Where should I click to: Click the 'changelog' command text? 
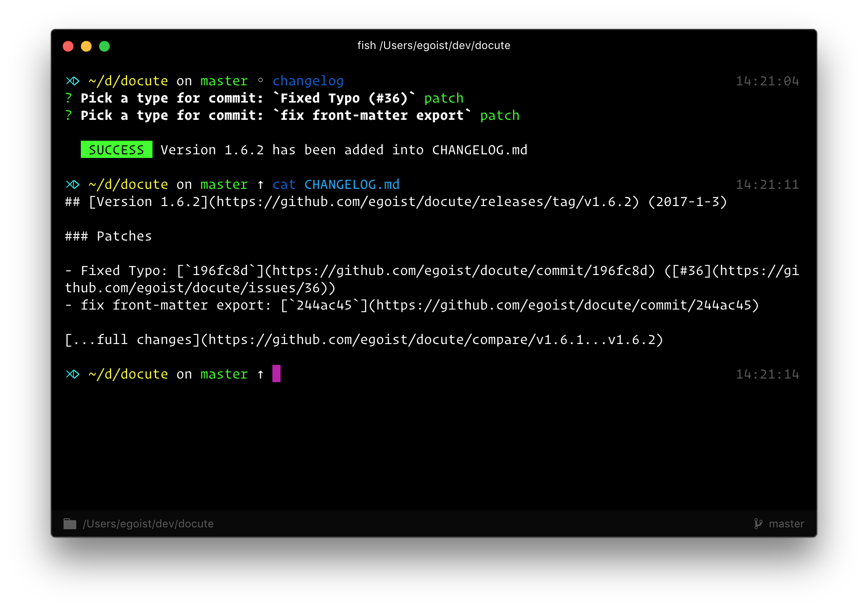(308, 81)
